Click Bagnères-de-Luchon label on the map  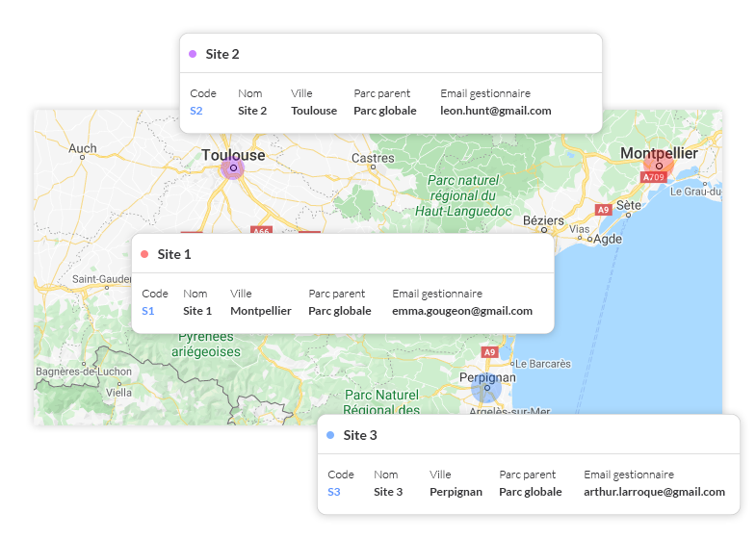pyautogui.click(x=84, y=372)
